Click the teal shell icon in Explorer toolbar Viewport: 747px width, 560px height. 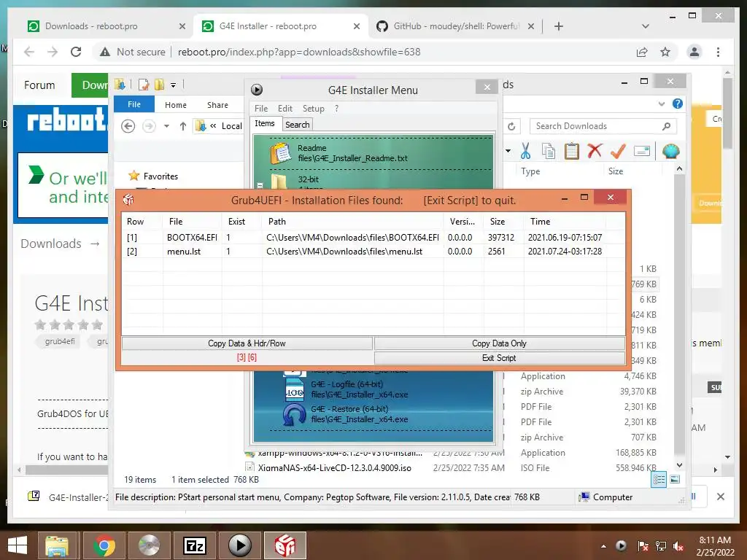tap(671, 152)
